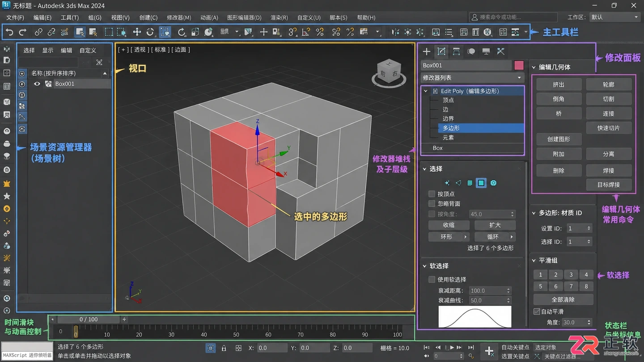The width and height of the screenshot is (644, 362).
Task: Click the time slider 0 / 100 handle
Action: click(89, 320)
